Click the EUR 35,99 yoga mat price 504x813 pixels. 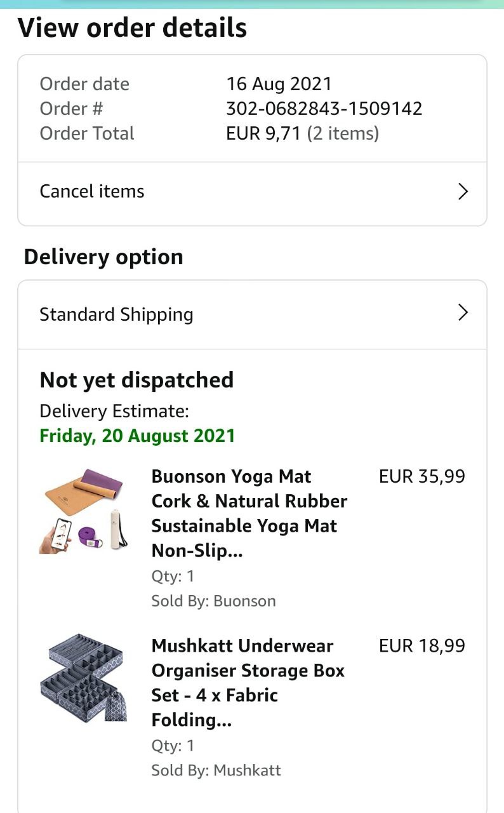click(421, 476)
